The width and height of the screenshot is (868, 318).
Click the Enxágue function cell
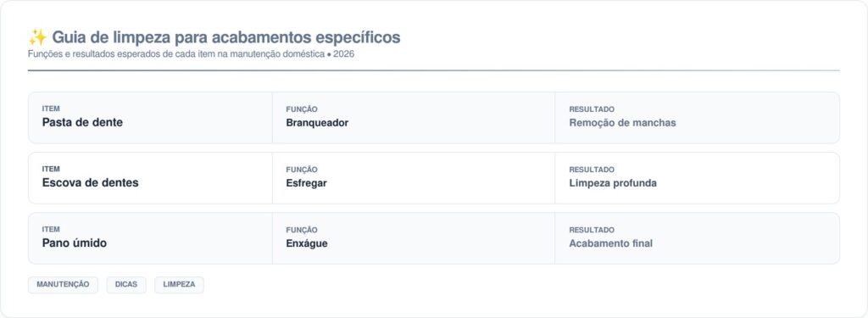307,243
